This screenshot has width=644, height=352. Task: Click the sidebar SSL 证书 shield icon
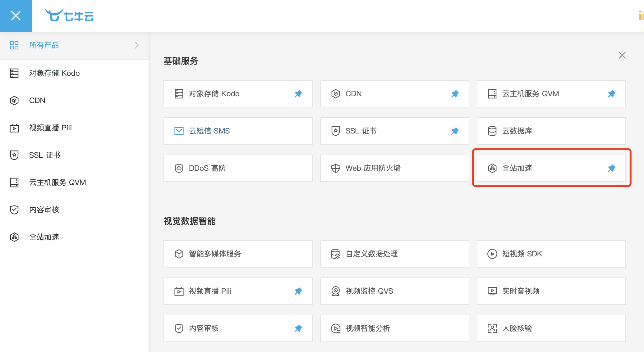pos(14,155)
